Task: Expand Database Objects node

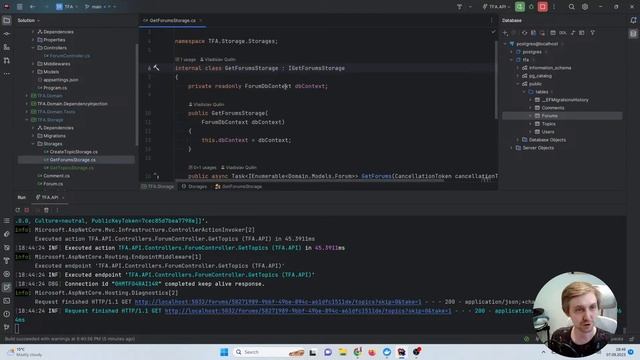Action: click(518, 140)
